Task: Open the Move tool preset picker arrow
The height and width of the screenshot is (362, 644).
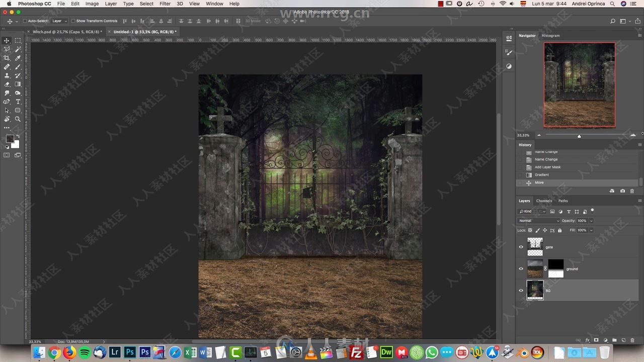Action: [x=17, y=21]
